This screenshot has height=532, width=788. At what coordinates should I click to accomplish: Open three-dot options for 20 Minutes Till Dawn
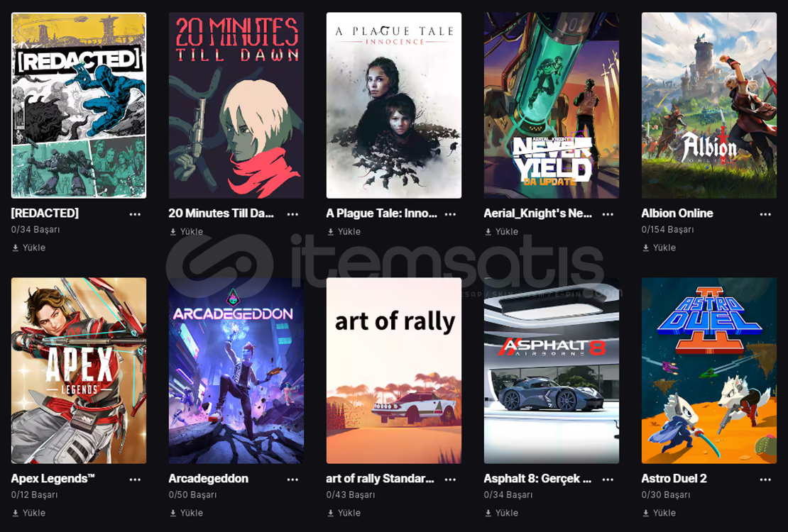pyautogui.click(x=292, y=214)
